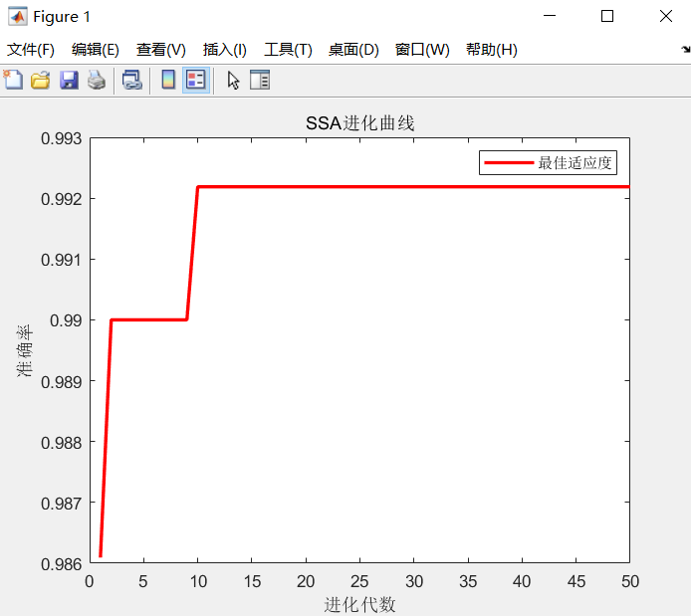Image resolution: width=691 pixels, height=616 pixels.
Task: Expand the 插入(I) menu
Action: coord(225,50)
